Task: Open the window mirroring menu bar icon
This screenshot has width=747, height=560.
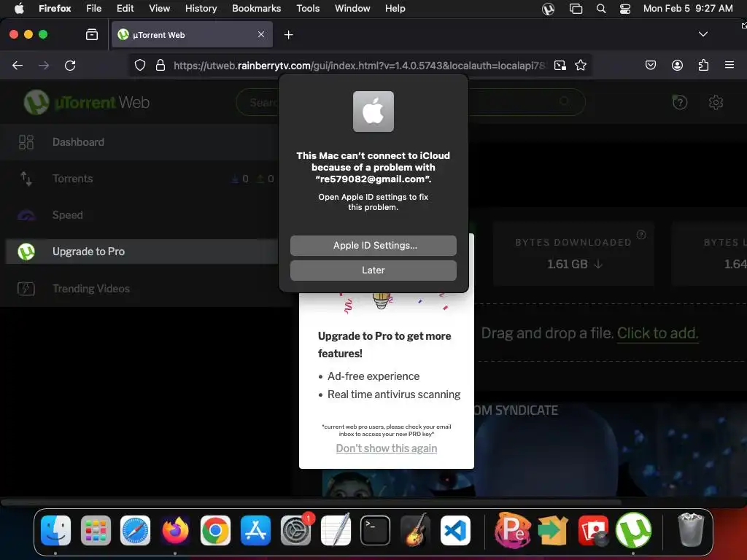Action: 576,9
